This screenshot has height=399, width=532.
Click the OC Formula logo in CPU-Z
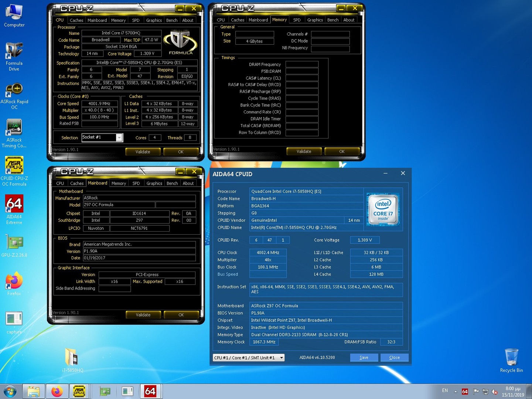pyautogui.click(x=181, y=42)
